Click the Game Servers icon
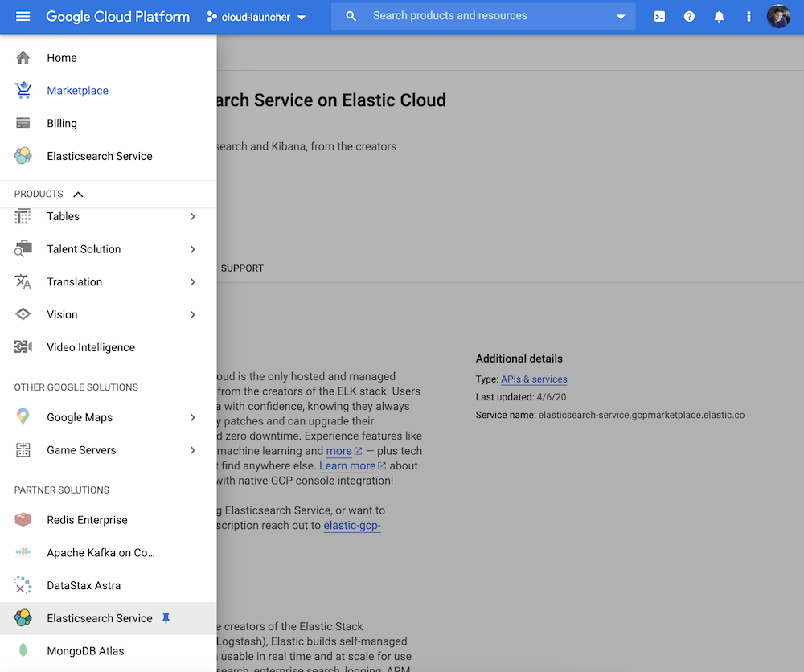 23,449
